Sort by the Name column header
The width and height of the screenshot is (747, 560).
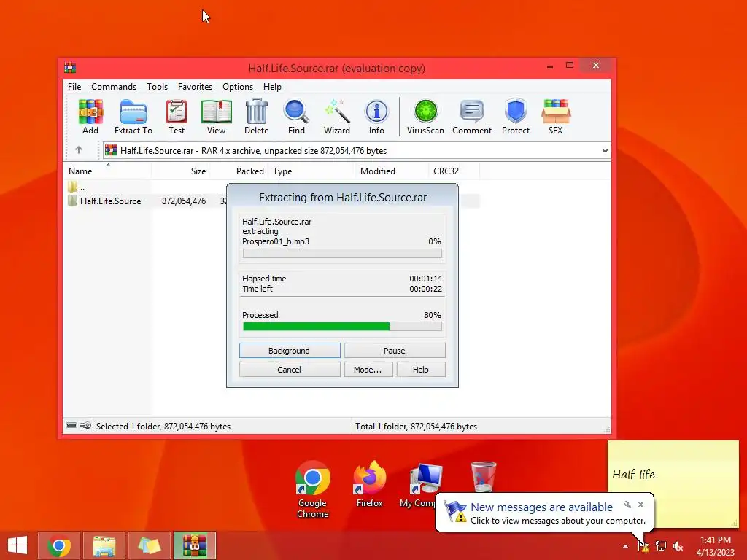[107, 171]
